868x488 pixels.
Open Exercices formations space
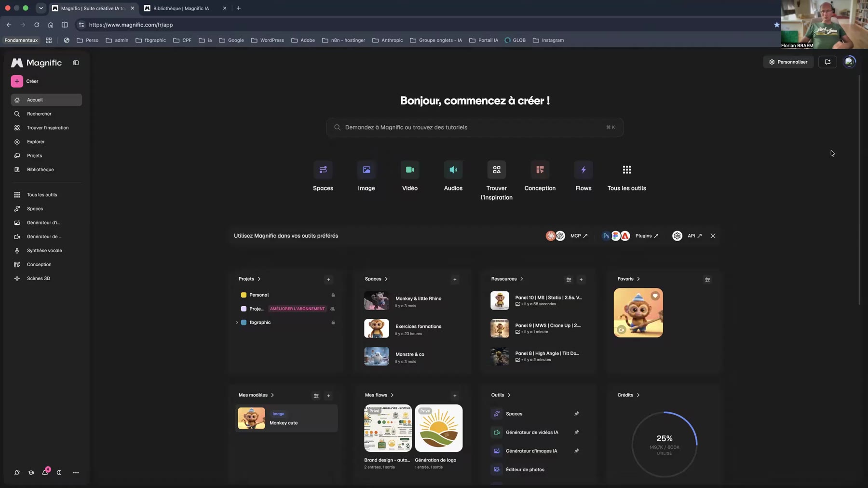tap(413, 329)
